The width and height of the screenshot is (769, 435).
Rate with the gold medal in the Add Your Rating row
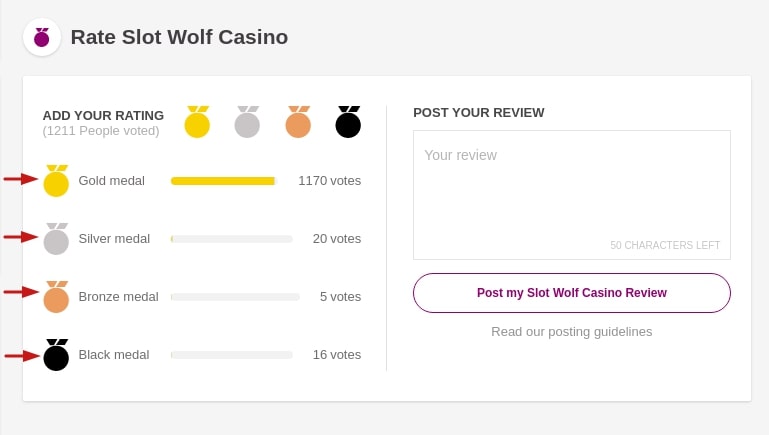tap(197, 123)
